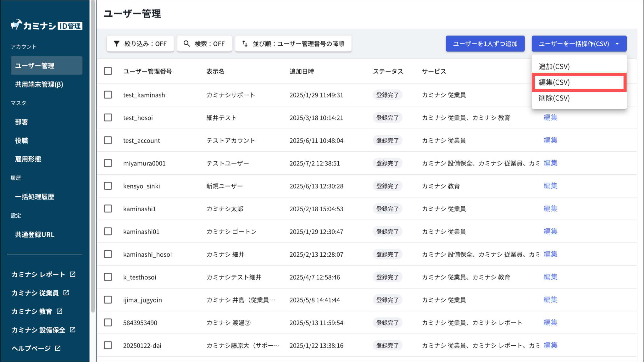The height and width of the screenshot is (362, 644).
Task: Choose 編集(CSV) from the menu
Action: (579, 82)
